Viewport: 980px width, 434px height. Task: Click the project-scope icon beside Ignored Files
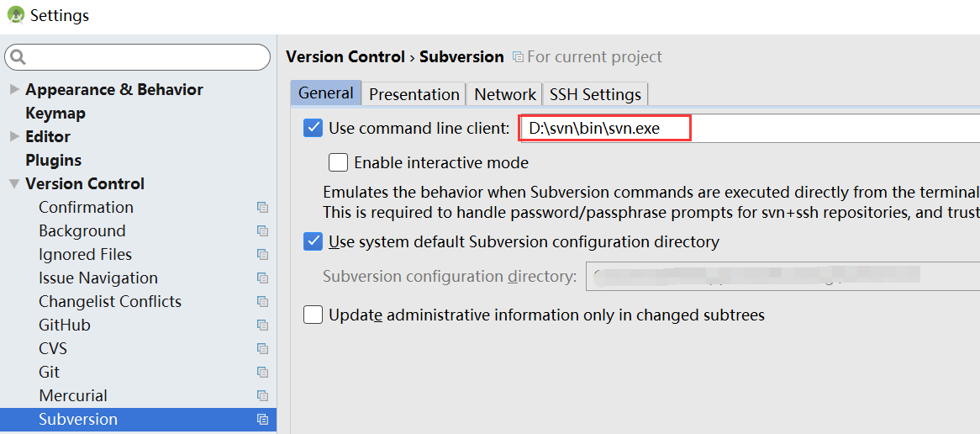[262, 255]
